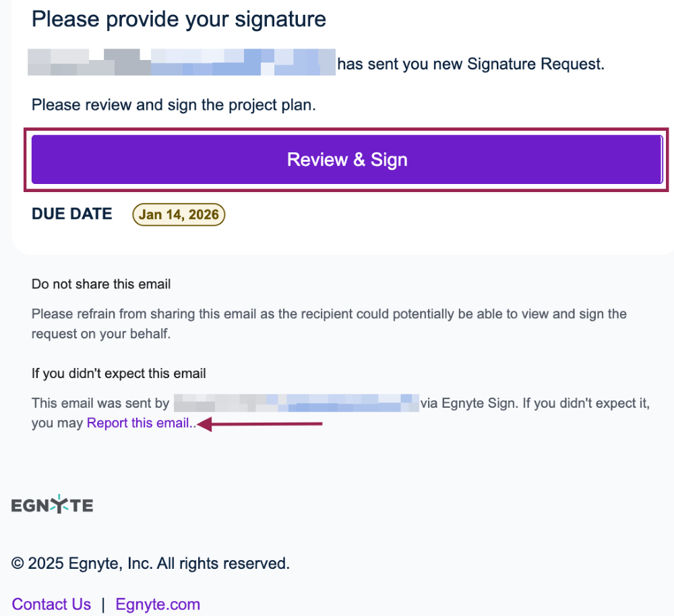Open the Report this email link
Viewport: 674px width, 616px height.
(139, 423)
